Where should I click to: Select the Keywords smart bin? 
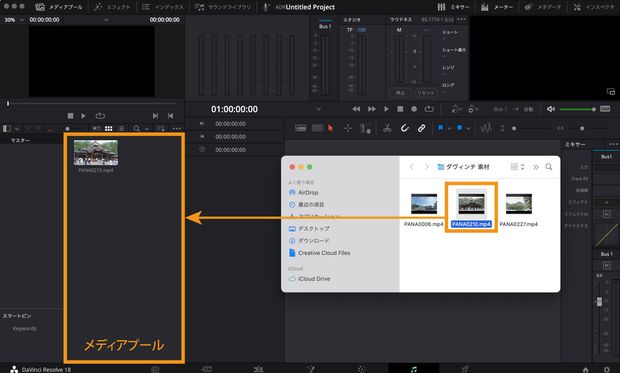click(x=25, y=329)
